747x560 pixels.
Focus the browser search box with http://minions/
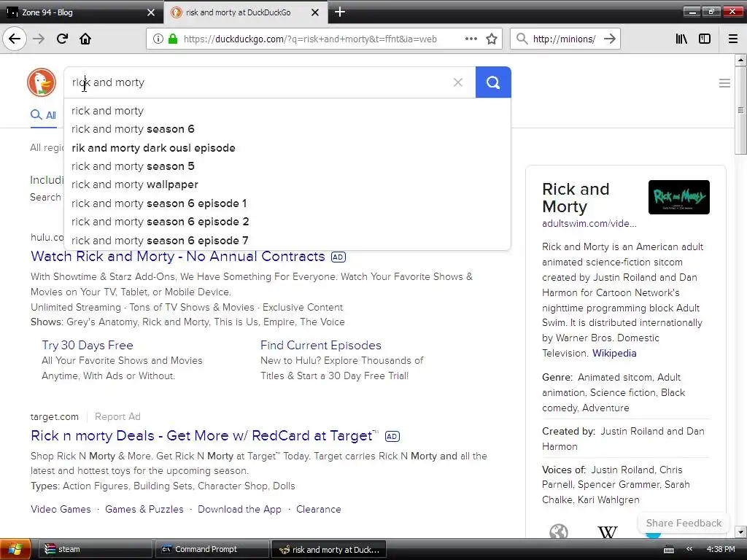[564, 39]
